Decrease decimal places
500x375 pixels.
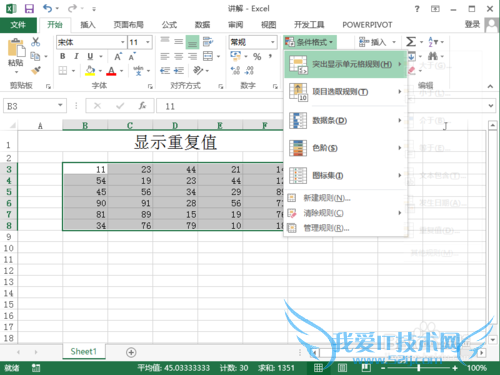coord(249,70)
